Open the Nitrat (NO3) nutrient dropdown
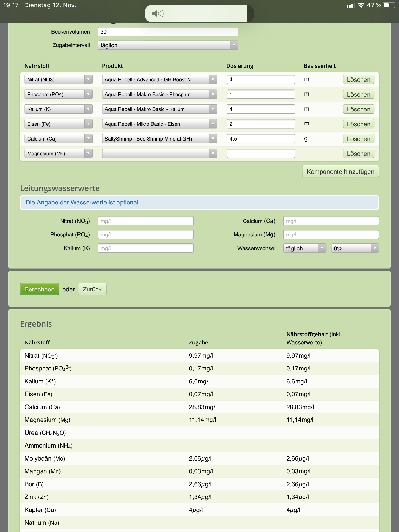 [x=58, y=79]
